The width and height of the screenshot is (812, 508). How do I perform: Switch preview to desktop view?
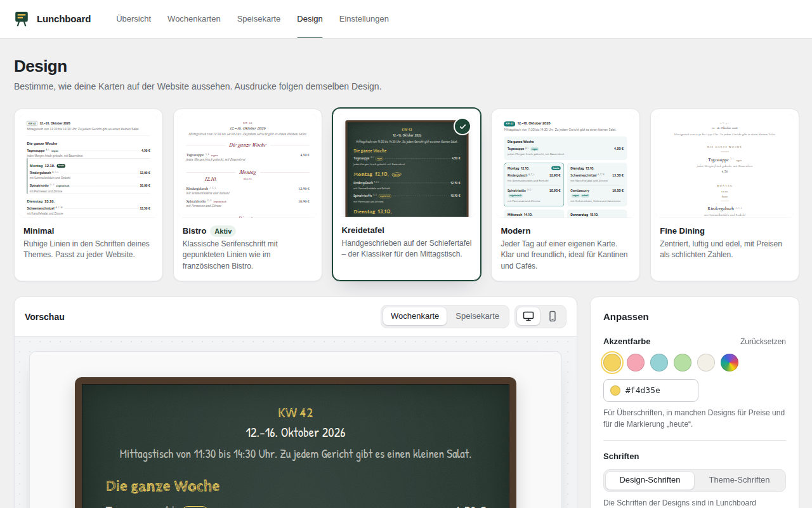[x=528, y=316]
